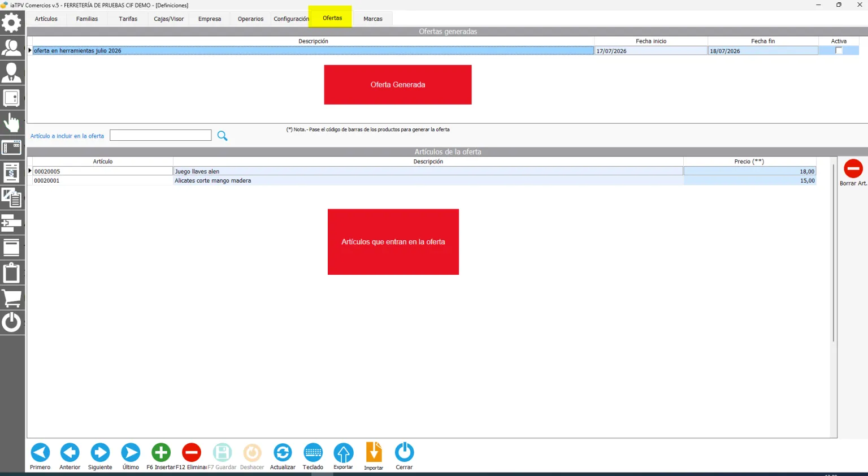Click the magnifier search icon beside article field
Viewport: 868px width, 476px height.
[222, 136]
